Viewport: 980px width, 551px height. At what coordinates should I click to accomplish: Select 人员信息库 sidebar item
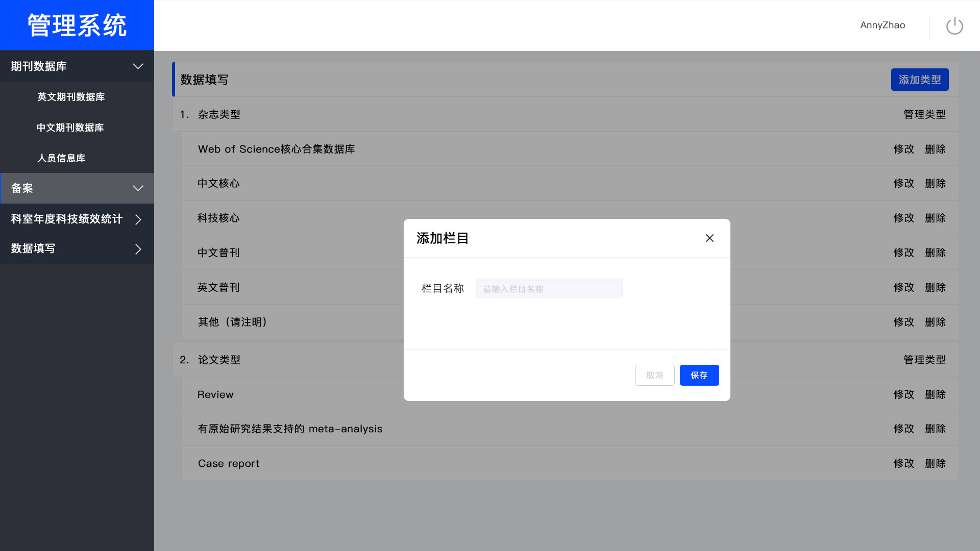click(61, 158)
